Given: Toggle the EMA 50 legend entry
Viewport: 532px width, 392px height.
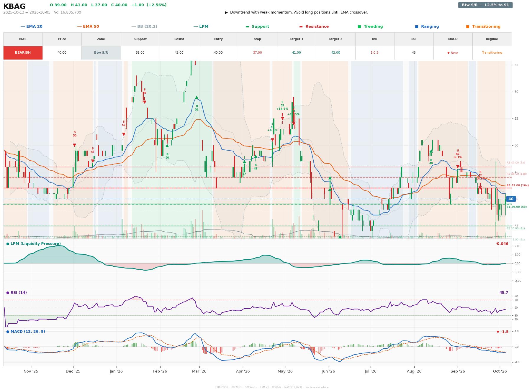Looking at the screenshot, I should coord(88,27).
